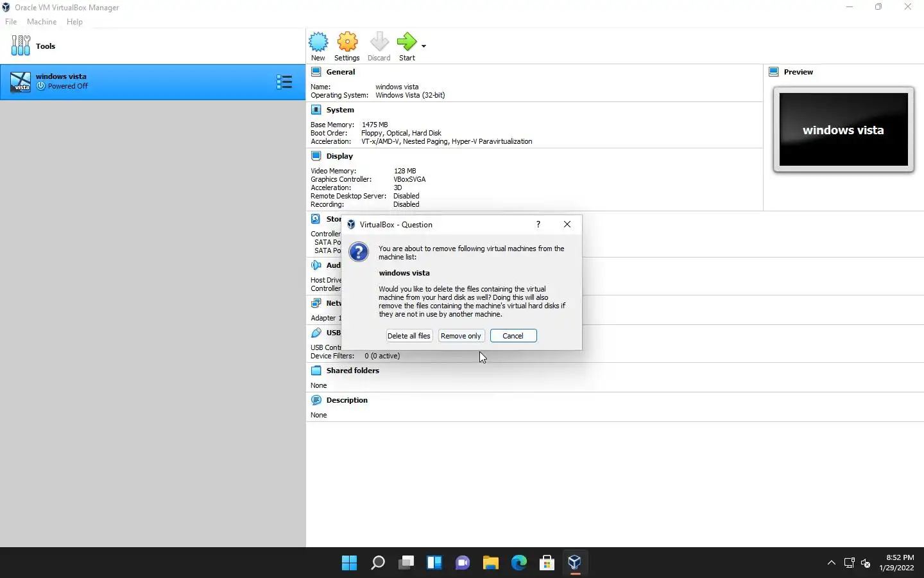The height and width of the screenshot is (578, 924).
Task: Click the Shared folders section icon
Action: point(316,371)
